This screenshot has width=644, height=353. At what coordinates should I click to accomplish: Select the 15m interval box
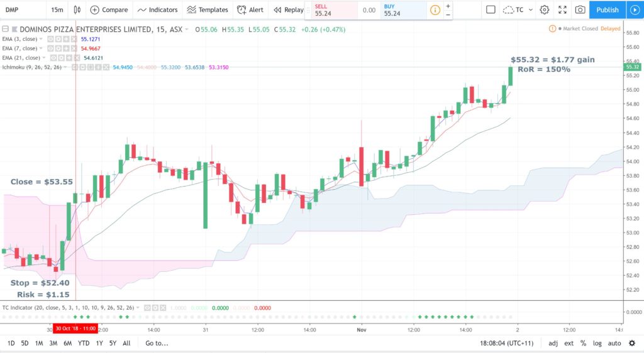point(57,10)
